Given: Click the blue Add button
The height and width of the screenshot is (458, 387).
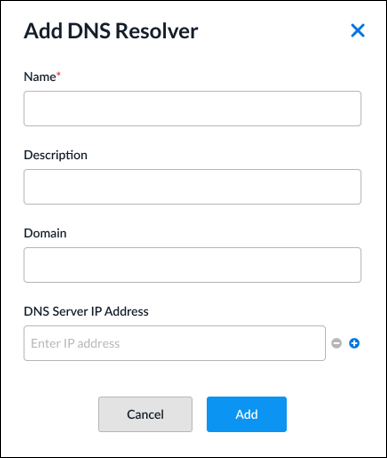Looking at the screenshot, I should pyautogui.click(x=247, y=414).
